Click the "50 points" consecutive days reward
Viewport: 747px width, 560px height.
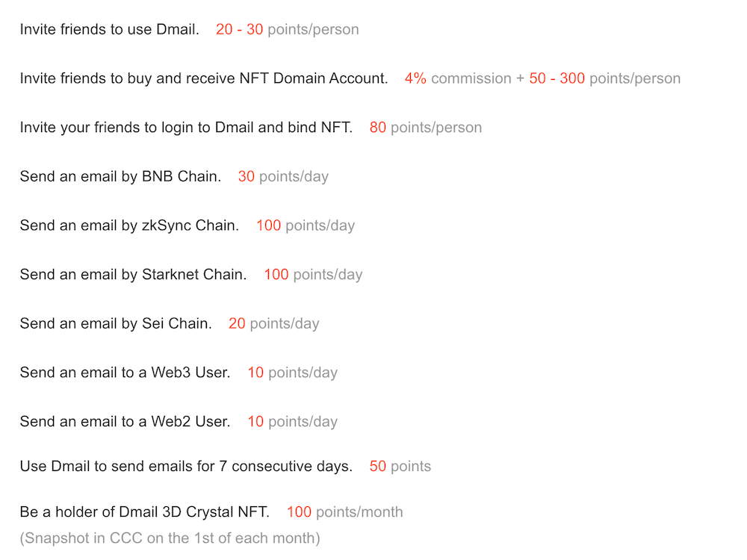point(400,467)
